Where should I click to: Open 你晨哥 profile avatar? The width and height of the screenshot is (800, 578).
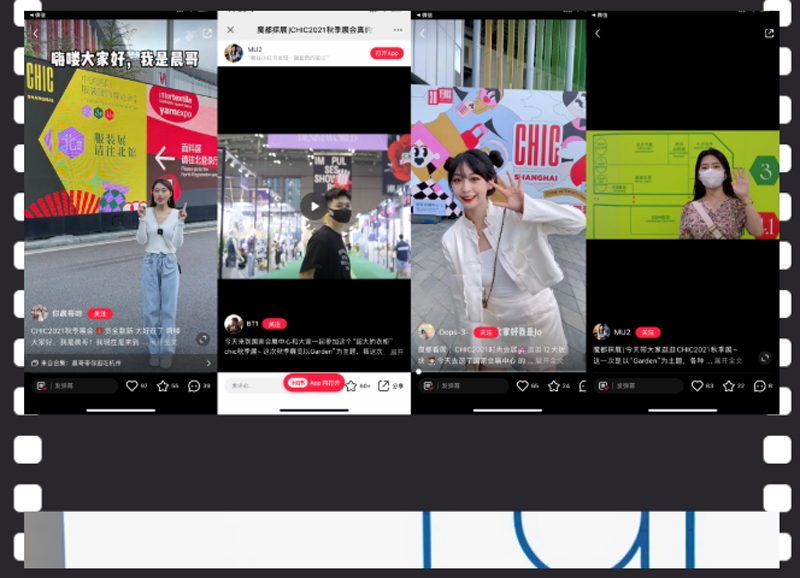pyautogui.click(x=39, y=313)
